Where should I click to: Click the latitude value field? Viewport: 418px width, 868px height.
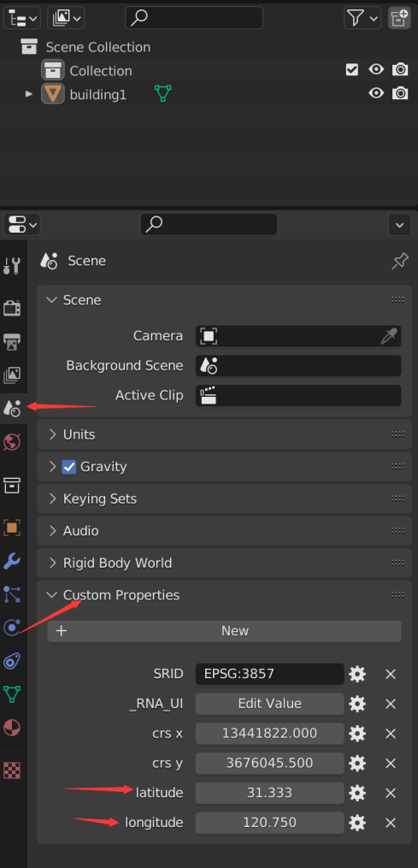(269, 793)
